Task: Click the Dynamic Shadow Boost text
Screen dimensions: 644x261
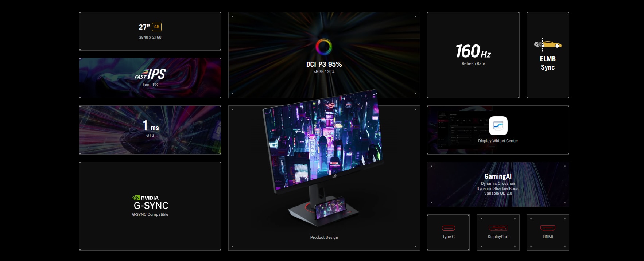Action: pos(498,188)
